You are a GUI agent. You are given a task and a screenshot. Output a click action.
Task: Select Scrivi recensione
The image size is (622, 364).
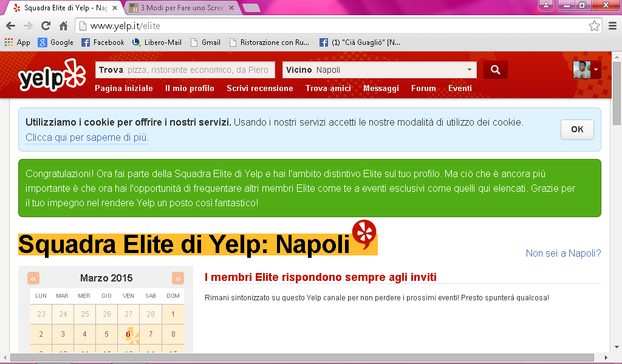[260, 89]
